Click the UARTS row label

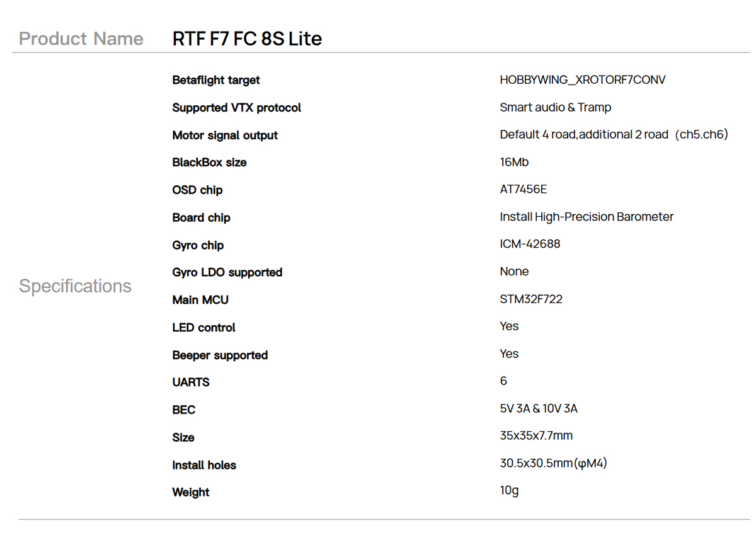(x=190, y=382)
